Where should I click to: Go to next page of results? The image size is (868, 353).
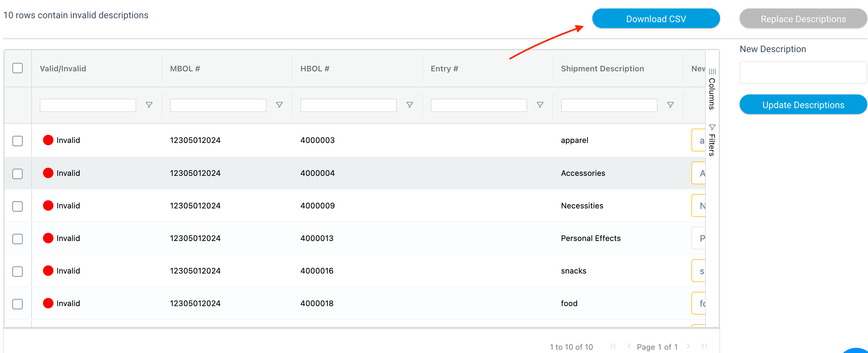688,346
